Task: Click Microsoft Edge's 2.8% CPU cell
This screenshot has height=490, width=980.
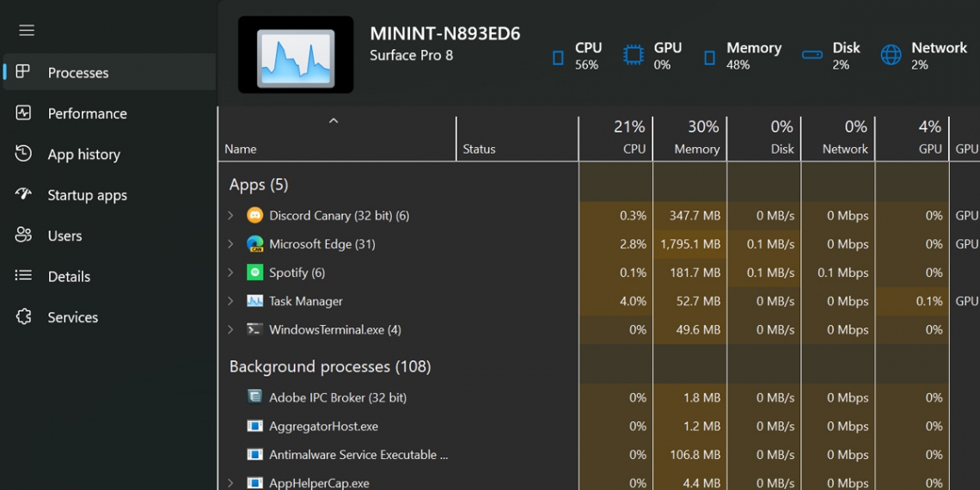Action: [616, 244]
